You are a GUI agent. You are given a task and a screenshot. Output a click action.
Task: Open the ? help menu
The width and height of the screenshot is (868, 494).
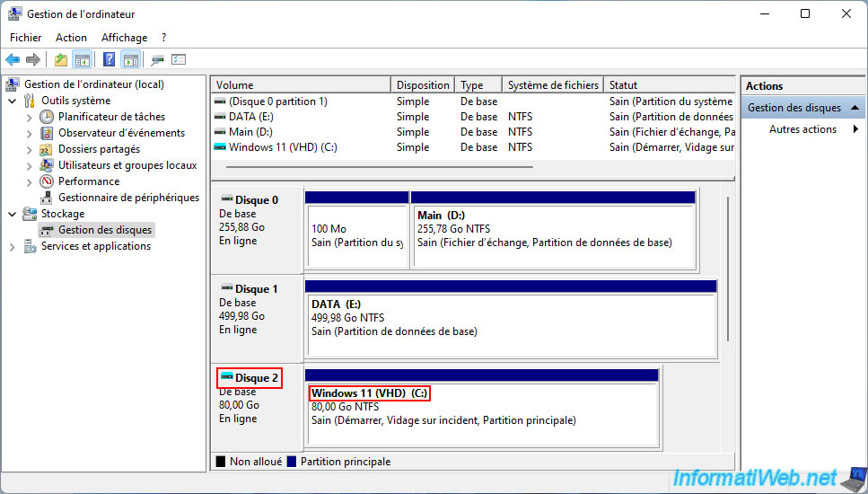click(164, 37)
